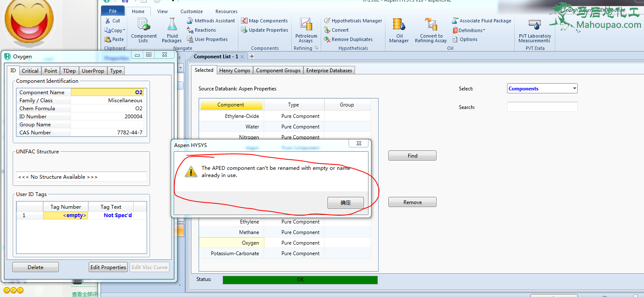Screen dimensions: 644x297
Task: Click the Map Components icon
Action: [245, 21]
